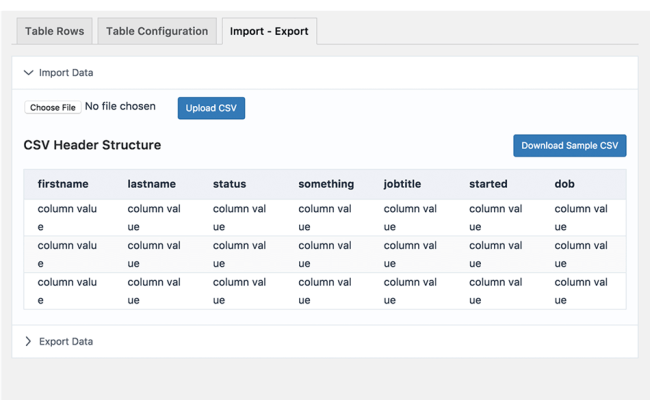
Task: Click the Import Data section header
Action: tap(66, 73)
